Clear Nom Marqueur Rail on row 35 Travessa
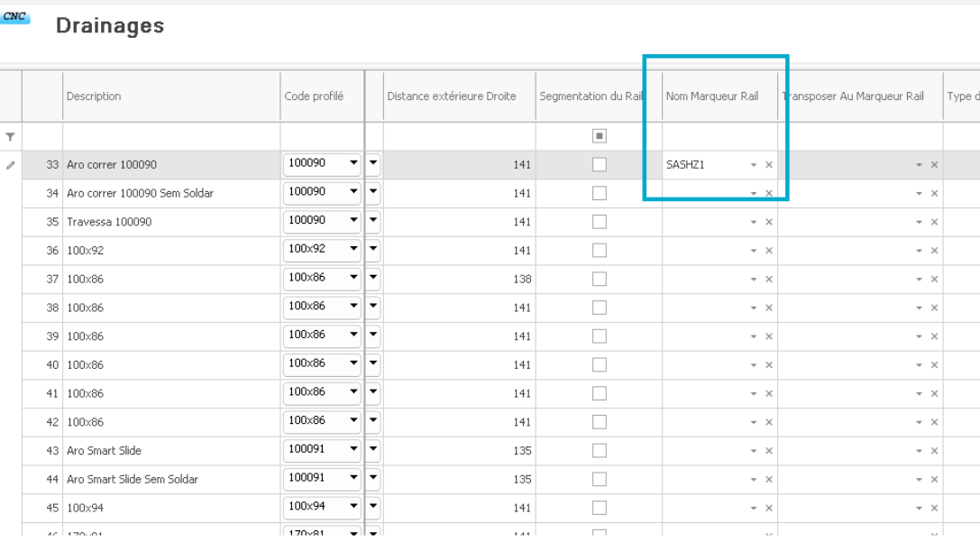The height and width of the screenshot is (542, 980). click(769, 222)
